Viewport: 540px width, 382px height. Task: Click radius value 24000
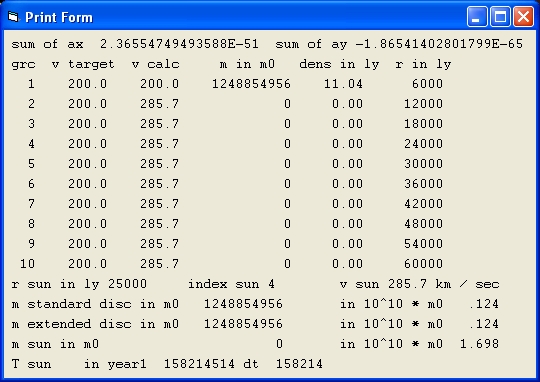pos(423,144)
